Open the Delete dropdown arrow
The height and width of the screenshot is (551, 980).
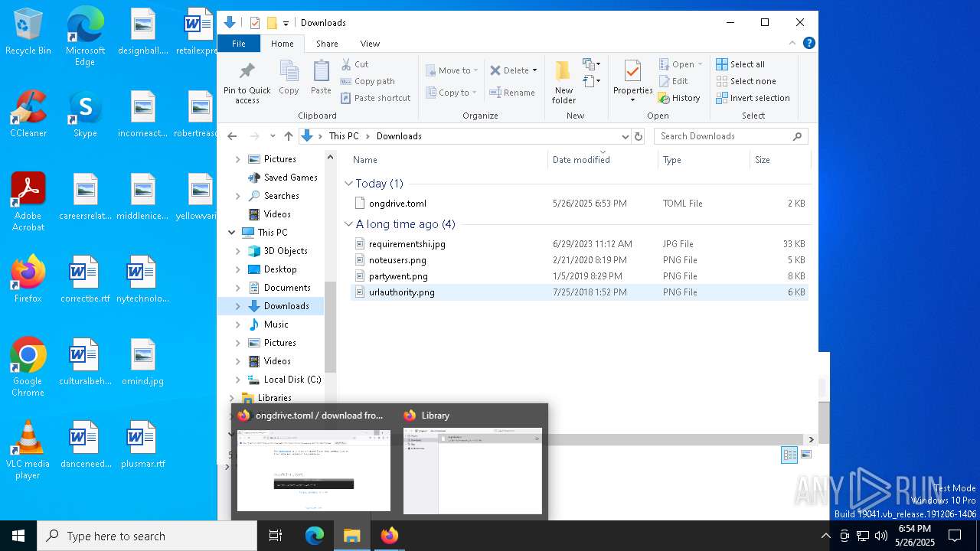click(x=534, y=70)
